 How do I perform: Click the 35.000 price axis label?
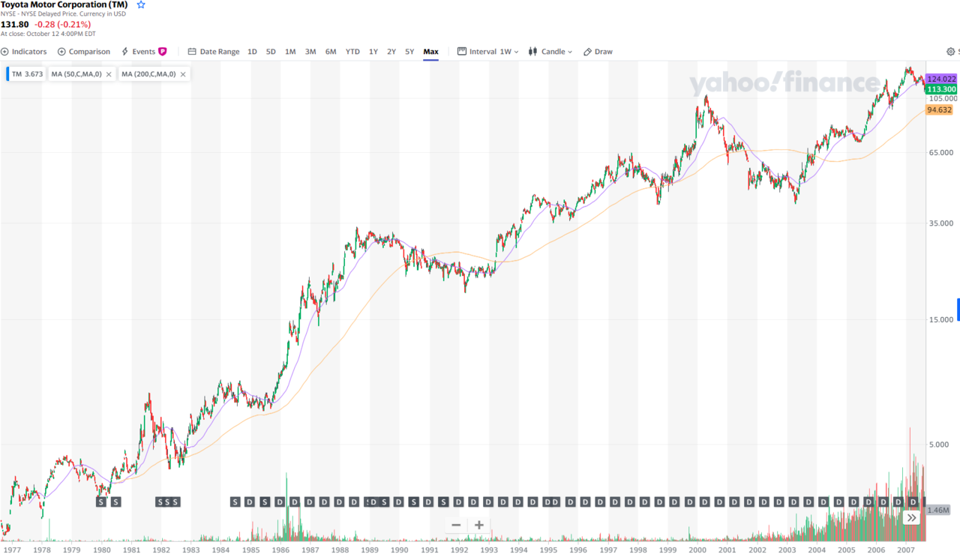click(x=940, y=223)
